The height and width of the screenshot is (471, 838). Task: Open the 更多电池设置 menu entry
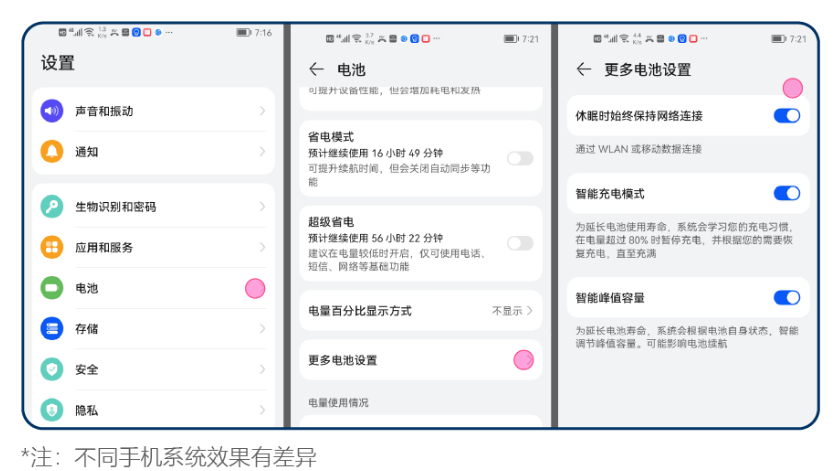[x=420, y=360]
